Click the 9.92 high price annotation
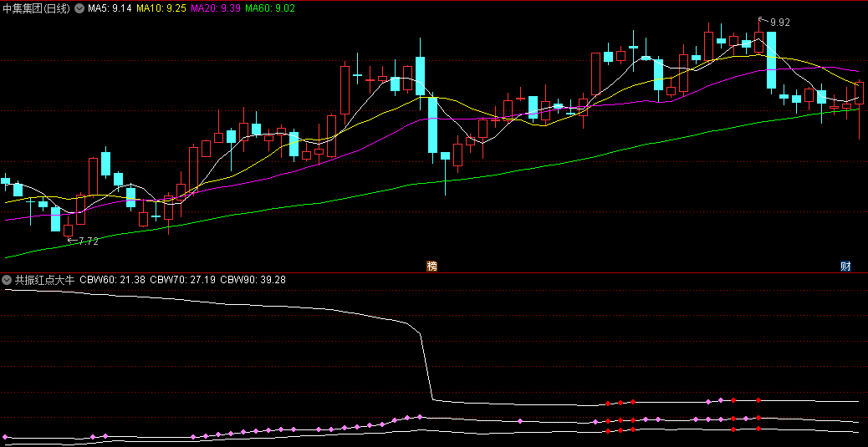This screenshot has width=868, height=447. click(780, 23)
